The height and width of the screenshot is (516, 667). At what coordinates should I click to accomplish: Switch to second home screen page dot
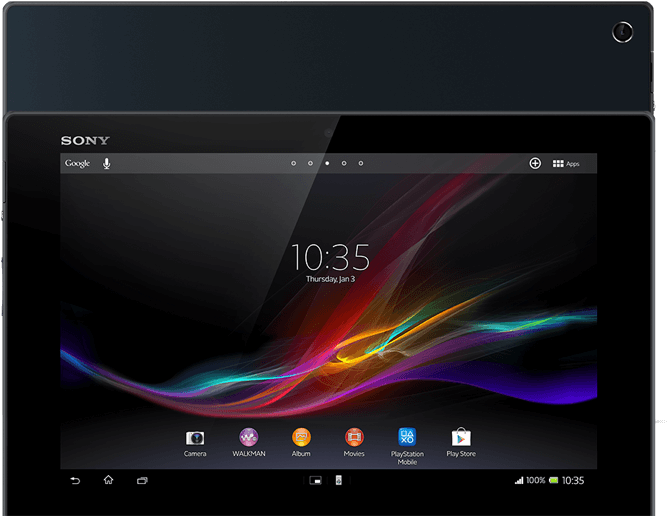[x=310, y=163]
